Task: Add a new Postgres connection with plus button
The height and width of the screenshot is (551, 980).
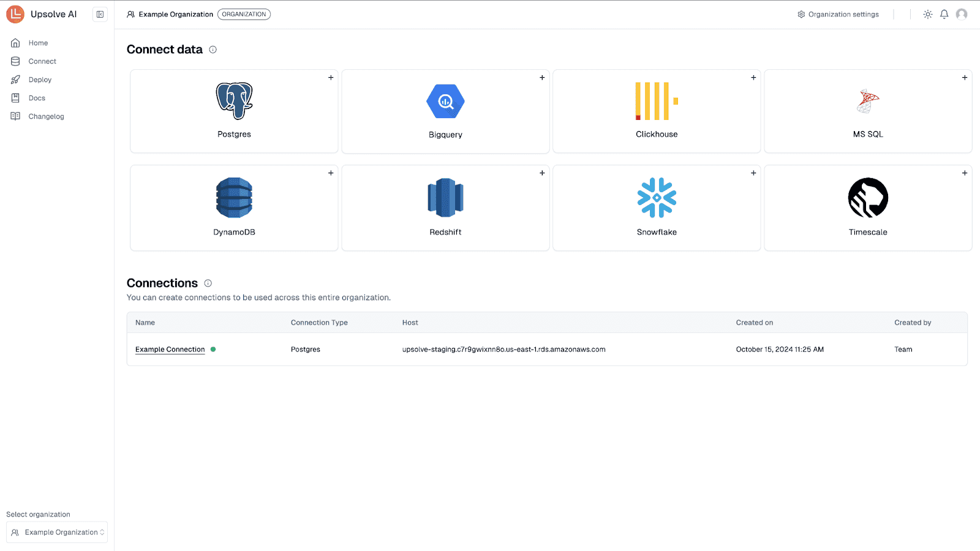Action: 330,78
